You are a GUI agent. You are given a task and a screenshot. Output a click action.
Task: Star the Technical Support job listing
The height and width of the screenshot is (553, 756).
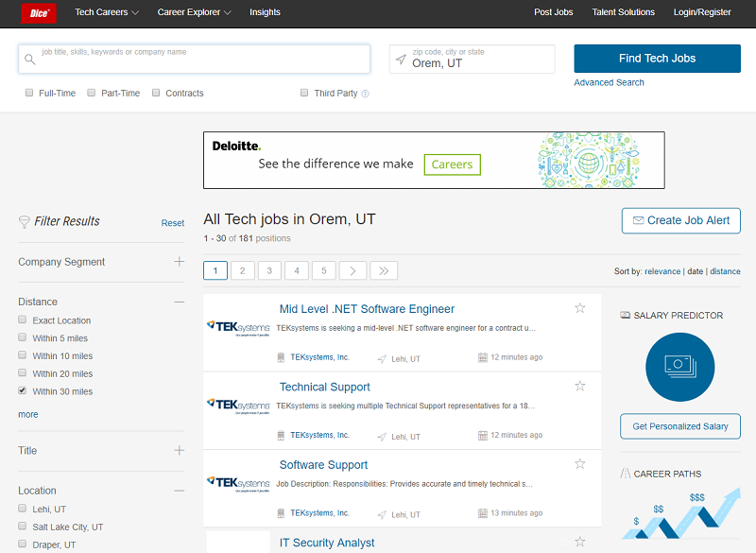(580, 386)
